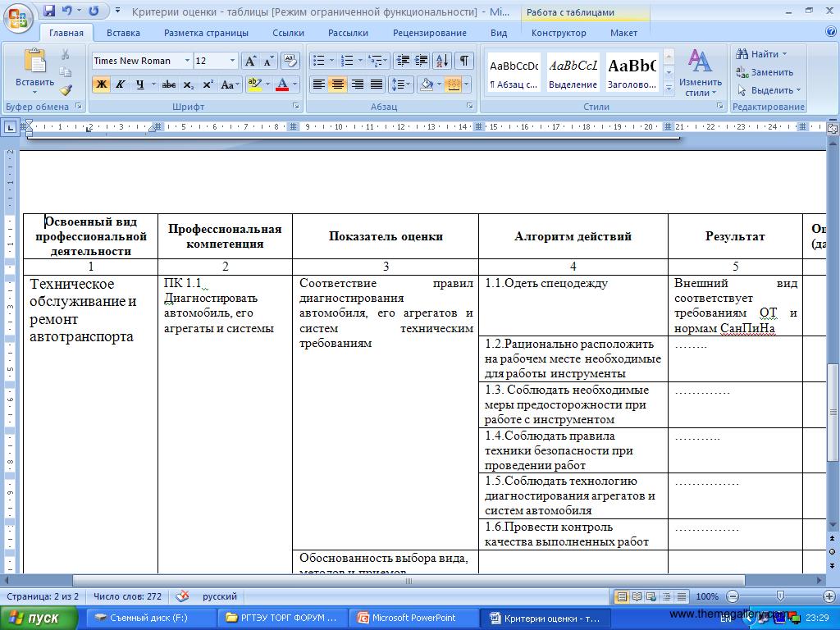Screen dimensions: 840x630
Task: Click the Windows пуск Start button
Action: coord(39,619)
